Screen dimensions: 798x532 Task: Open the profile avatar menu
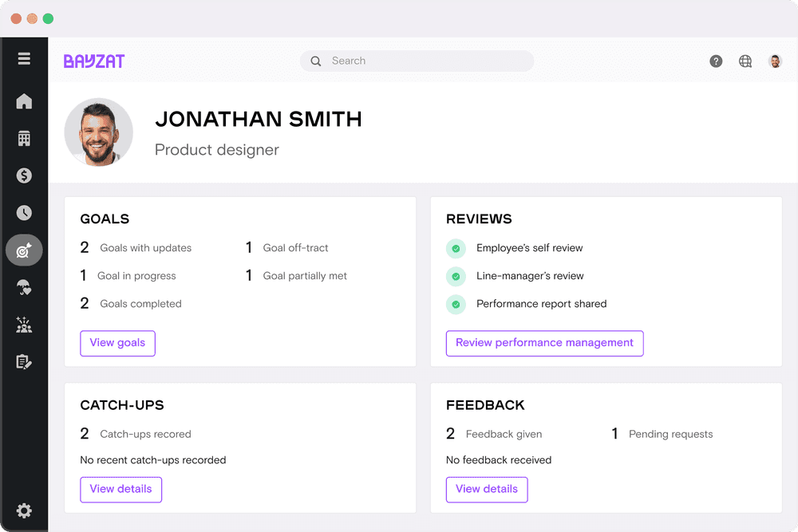(x=775, y=61)
